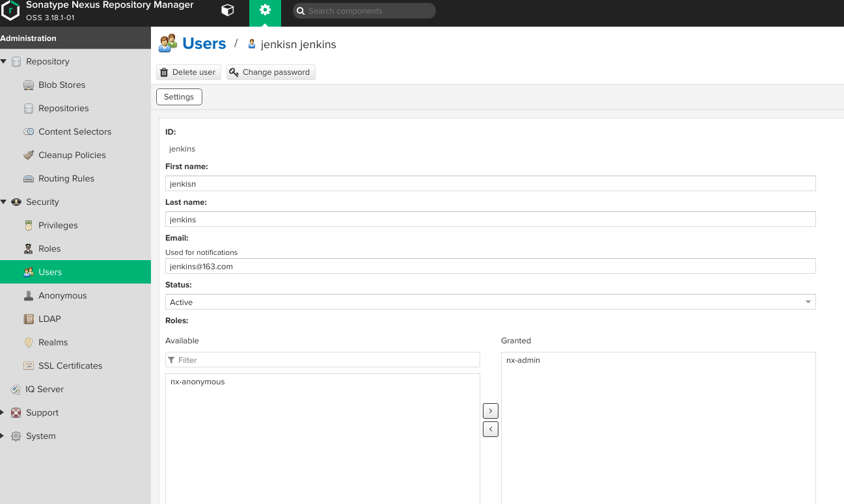Click the roles Filter field
Image resolution: width=844 pixels, height=504 pixels.
(323, 360)
